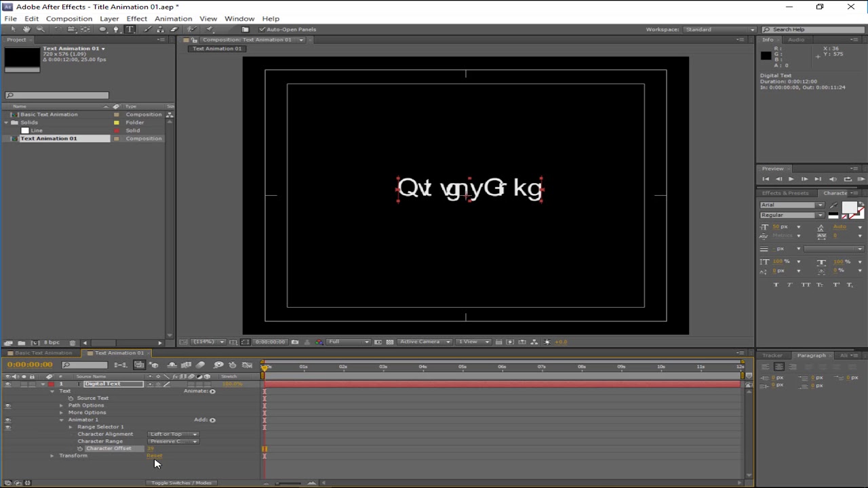Open the Arial font family dropdown
This screenshot has height=488, width=868.
pyautogui.click(x=792, y=205)
